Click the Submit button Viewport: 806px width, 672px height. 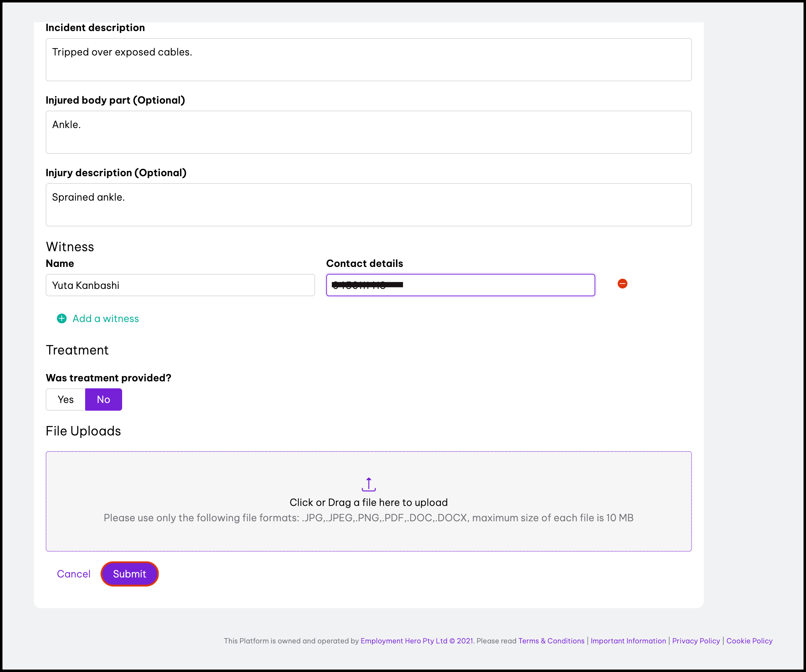coord(129,574)
